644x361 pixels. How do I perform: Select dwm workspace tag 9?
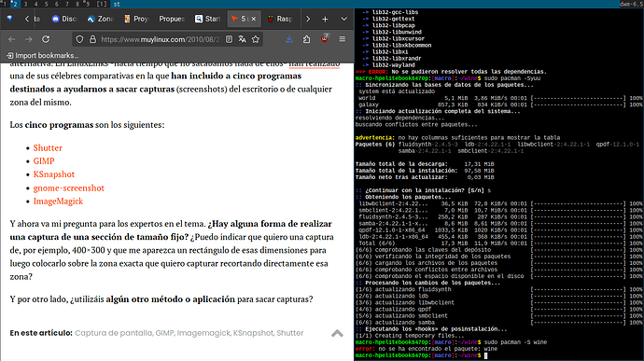[x=88, y=4]
